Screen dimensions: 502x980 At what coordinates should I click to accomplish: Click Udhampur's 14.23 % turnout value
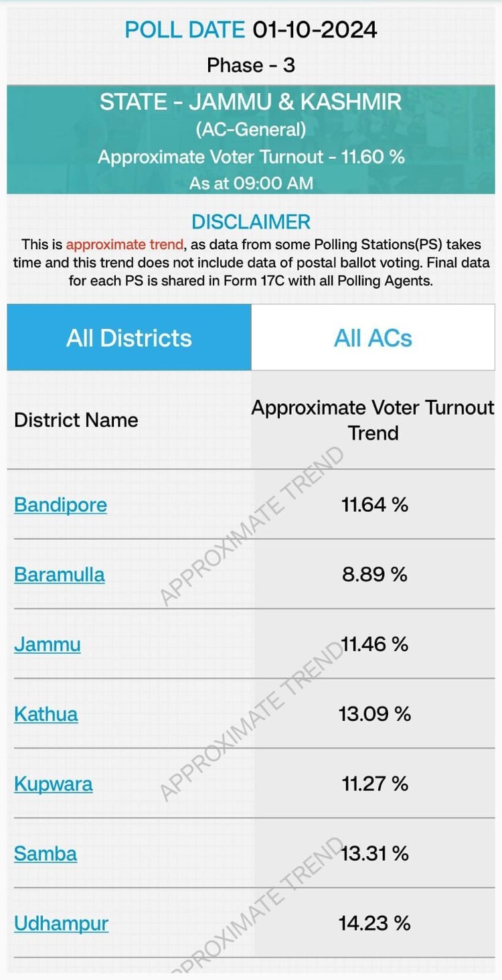point(374,924)
